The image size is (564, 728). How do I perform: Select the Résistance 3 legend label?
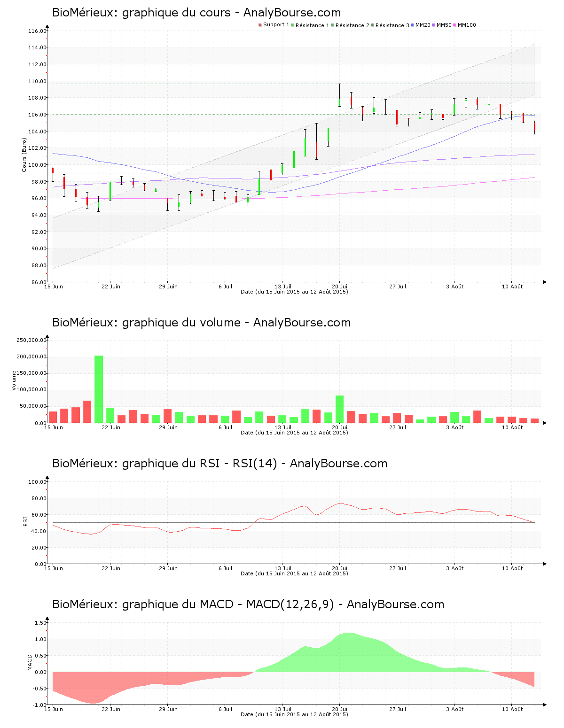click(392, 25)
